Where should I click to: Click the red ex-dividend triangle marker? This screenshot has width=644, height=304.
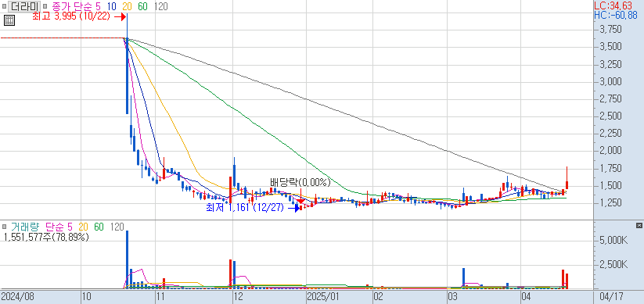pos(301,202)
